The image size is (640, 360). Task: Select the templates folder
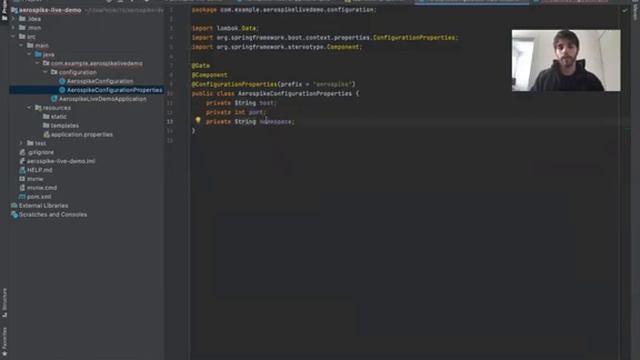64,126
